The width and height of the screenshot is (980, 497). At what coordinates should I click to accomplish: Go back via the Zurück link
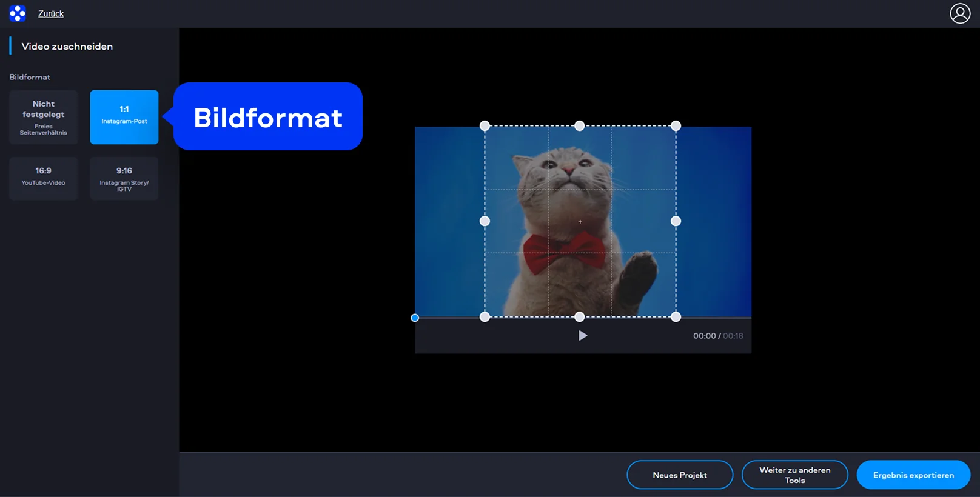pyautogui.click(x=51, y=13)
